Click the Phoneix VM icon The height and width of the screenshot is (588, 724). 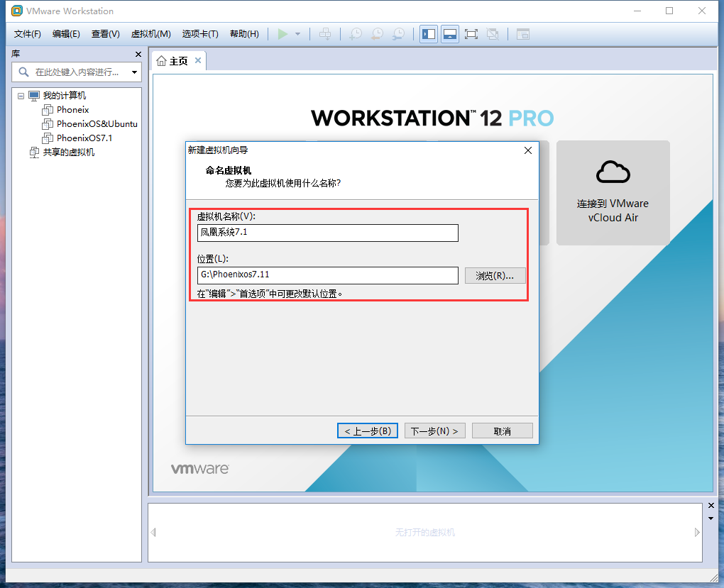[48, 110]
